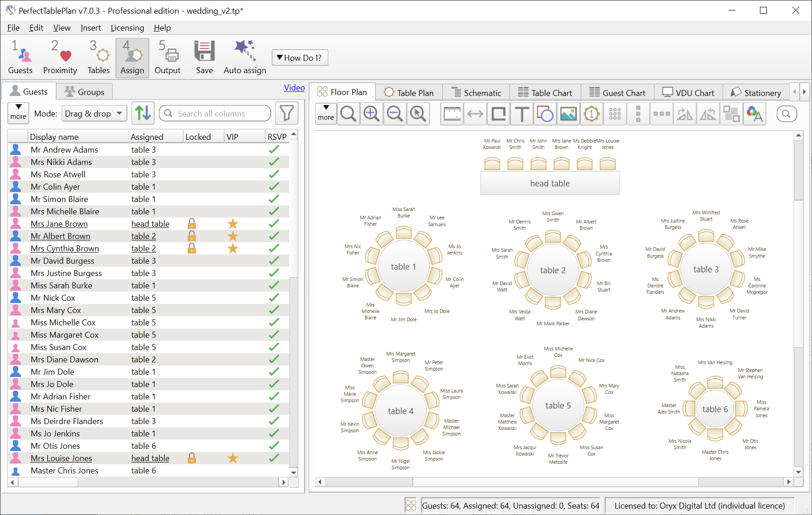Click the Search all columns field
Viewport: 812px width, 515px height.
215,113
